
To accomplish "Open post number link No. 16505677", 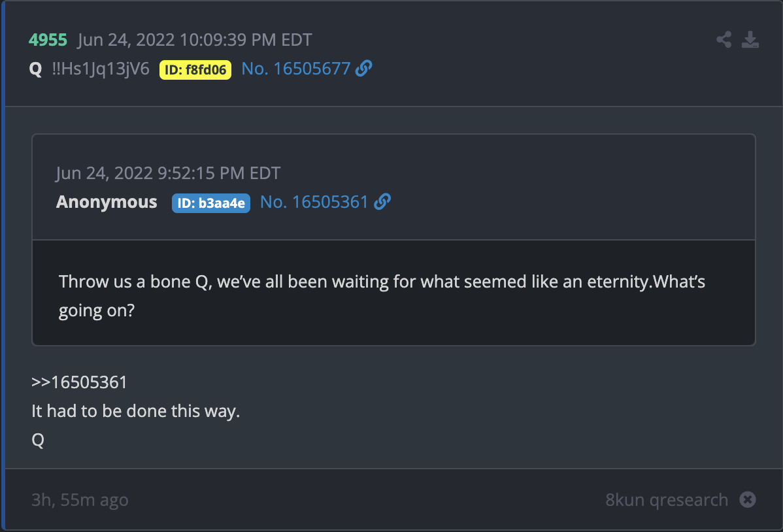I will tap(295, 69).
